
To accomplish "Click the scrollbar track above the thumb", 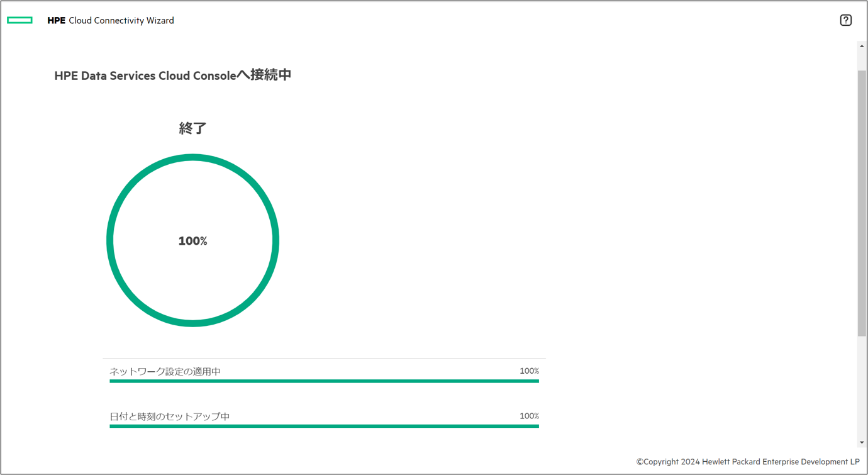I will [862, 61].
